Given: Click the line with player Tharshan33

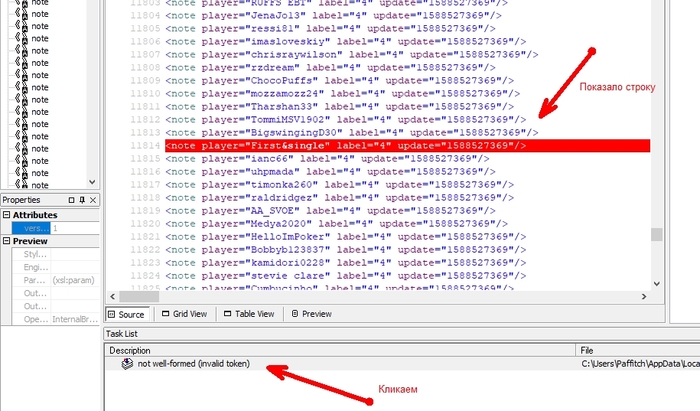Looking at the screenshot, I should tap(339, 106).
